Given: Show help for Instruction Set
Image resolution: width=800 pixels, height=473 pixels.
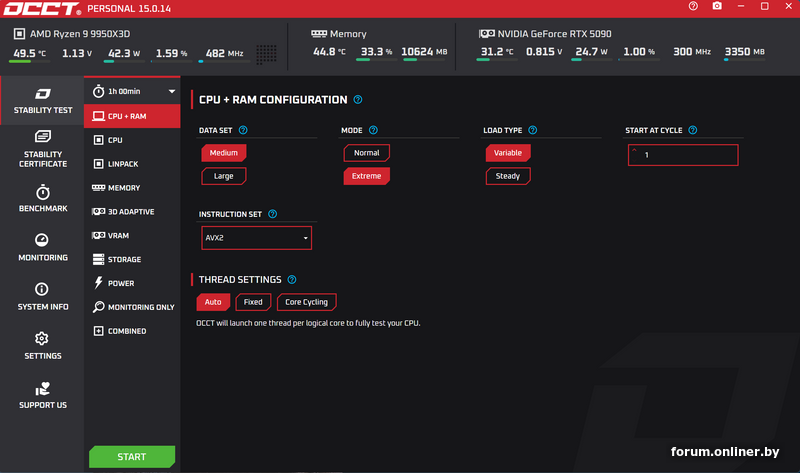Looking at the screenshot, I should 272,214.
